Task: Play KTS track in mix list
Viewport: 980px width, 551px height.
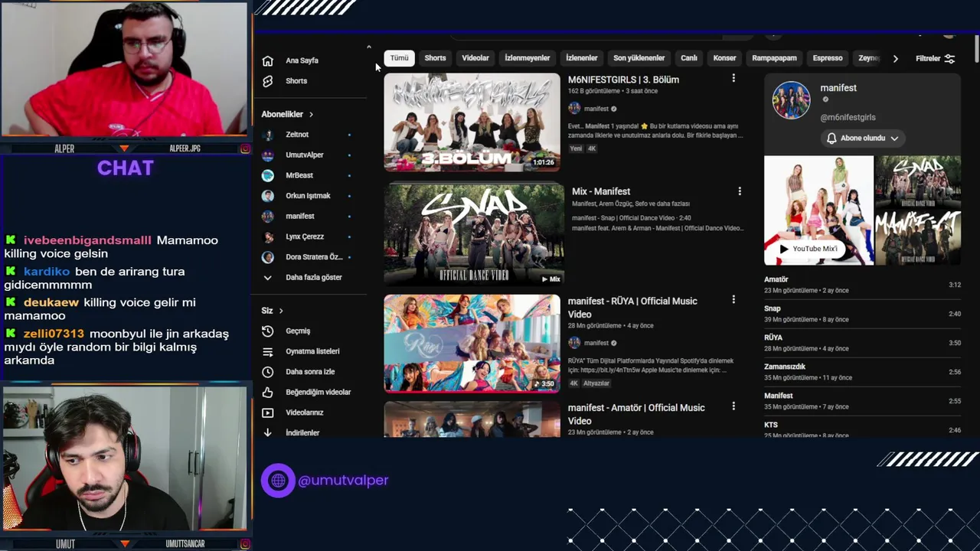Action: [862, 429]
